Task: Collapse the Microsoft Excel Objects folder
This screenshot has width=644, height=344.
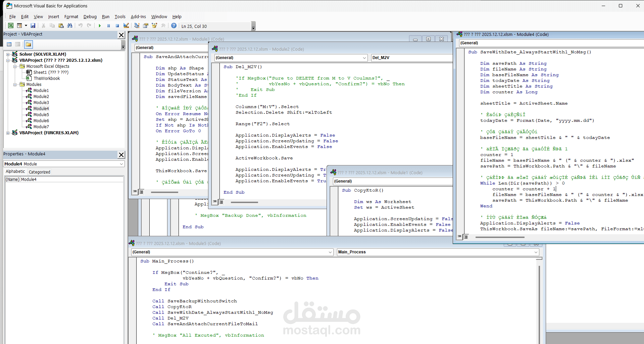Action: pos(15,66)
